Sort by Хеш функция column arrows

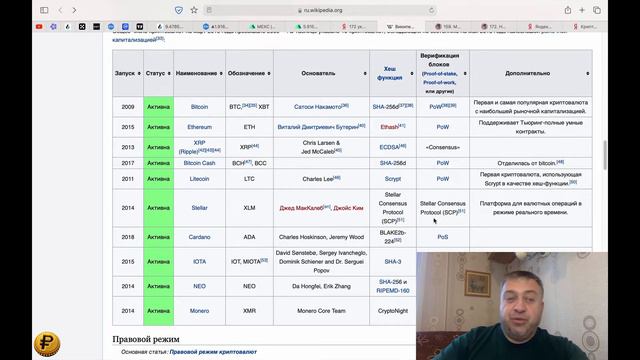412,73
